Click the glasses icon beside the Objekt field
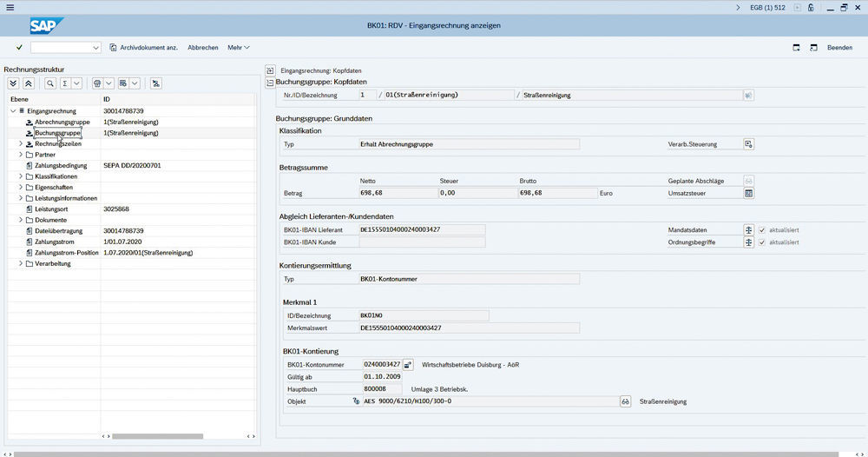This screenshot has width=868, height=457. coord(624,401)
